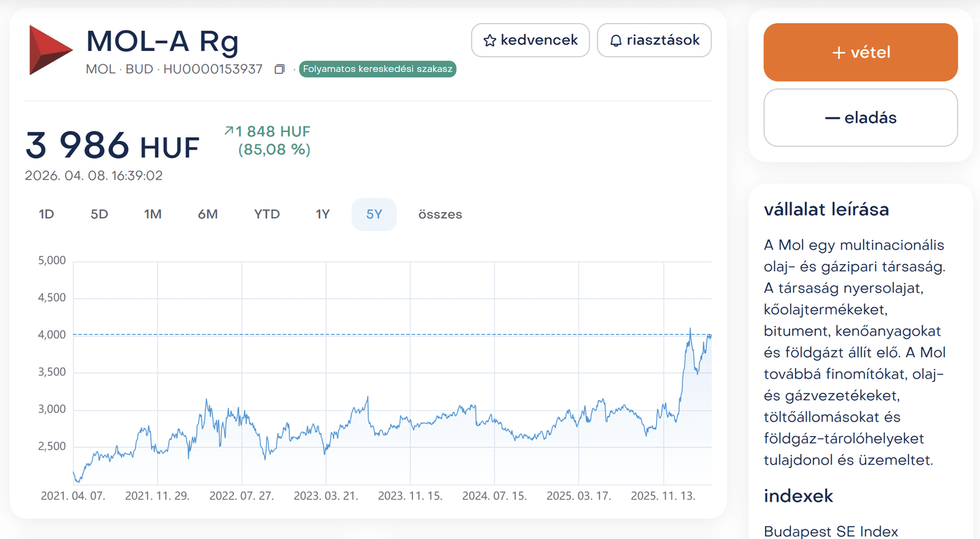Image resolution: width=980 pixels, height=539 pixels.
Task: Switch chart to the 1D range
Action: tap(46, 214)
